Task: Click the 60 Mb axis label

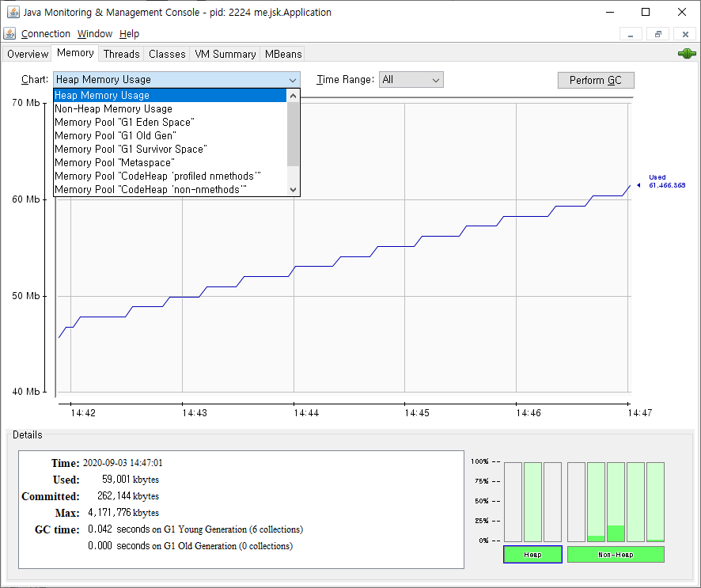Action: [x=26, y=199]
